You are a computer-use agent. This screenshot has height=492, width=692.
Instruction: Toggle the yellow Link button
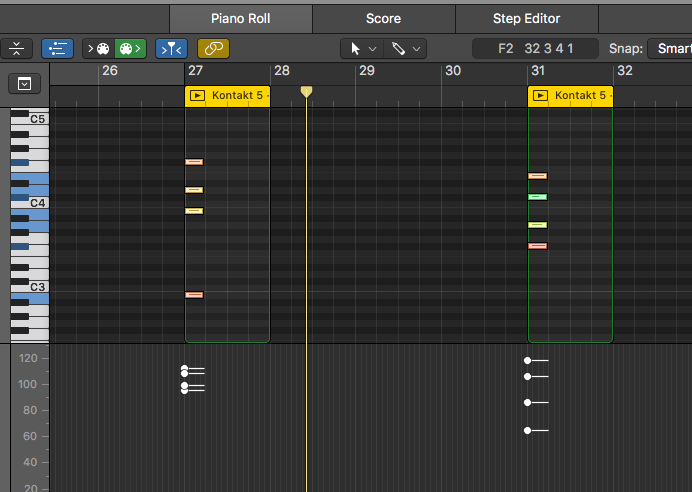point(214,49)
